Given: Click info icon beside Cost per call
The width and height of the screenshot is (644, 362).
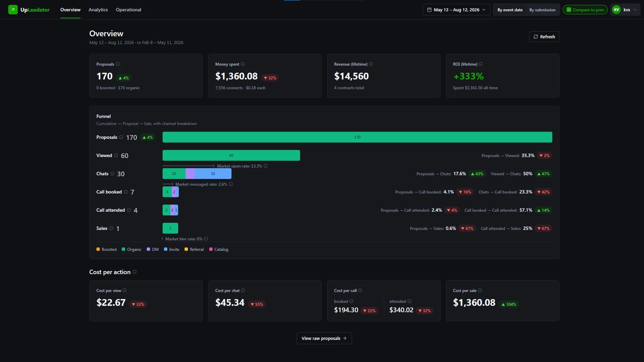Looking at the screenshot, I should point(360,290).
